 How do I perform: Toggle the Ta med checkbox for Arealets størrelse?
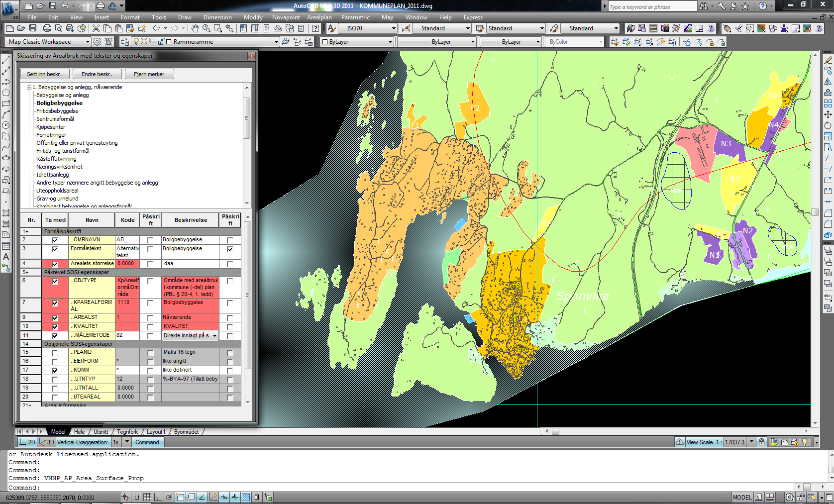pyautogui.click(x=55, y=264)
